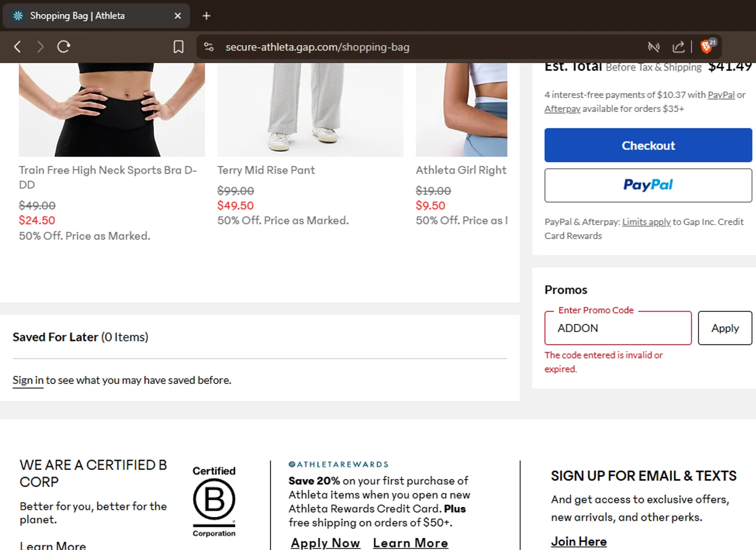Click the Certified B Corporation logo
756x550 pixels.
pos(214,501)
